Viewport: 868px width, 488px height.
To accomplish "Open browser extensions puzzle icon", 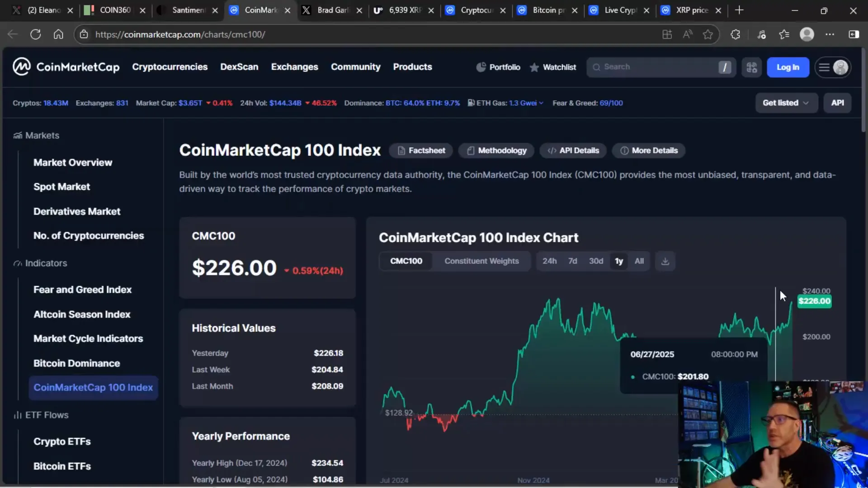I will [736, 34].
